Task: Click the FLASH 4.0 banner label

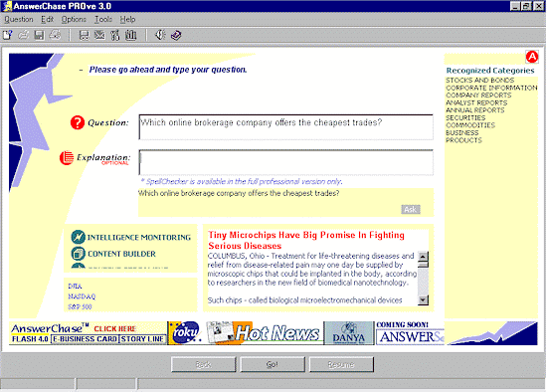Action: pyautogui.click(x=30, y=339)
